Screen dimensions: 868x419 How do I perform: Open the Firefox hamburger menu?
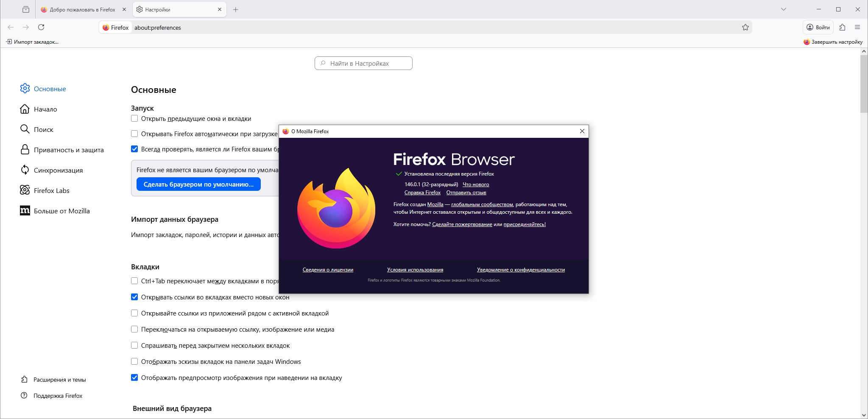tap(857, 27)
